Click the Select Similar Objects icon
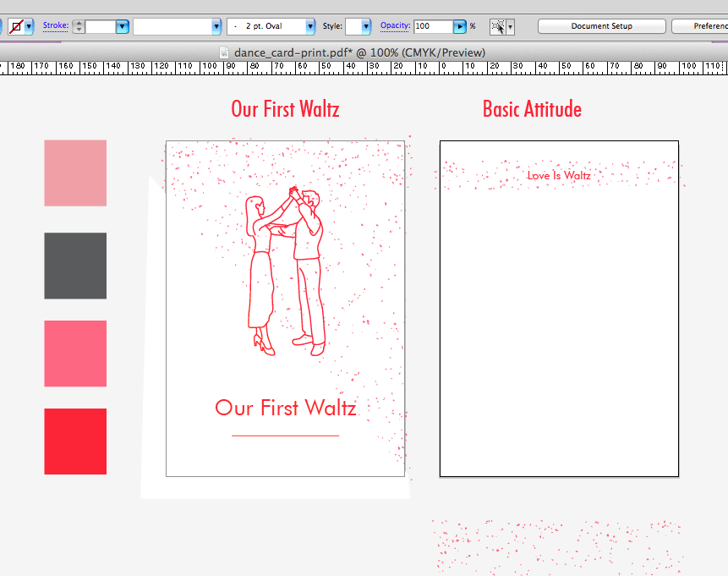Image resolution: width=728 pixels, height=576 pixels. pyautogui.click(x=498, y=27)
